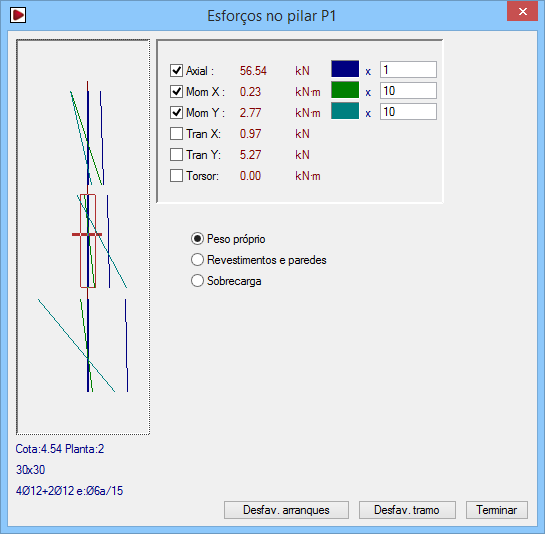Enable the Tran Y checkbox
Screen dimensions: 545x534
coord(177,155)
